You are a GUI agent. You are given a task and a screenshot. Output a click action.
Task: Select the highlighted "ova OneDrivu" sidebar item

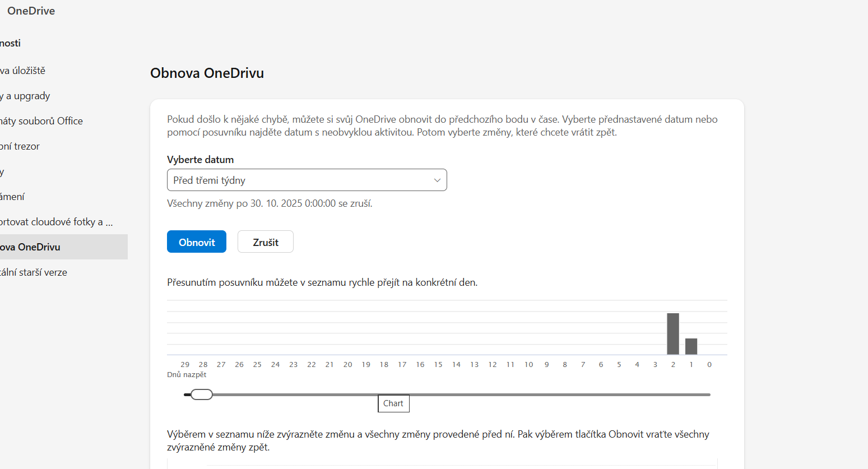[64, 247]
